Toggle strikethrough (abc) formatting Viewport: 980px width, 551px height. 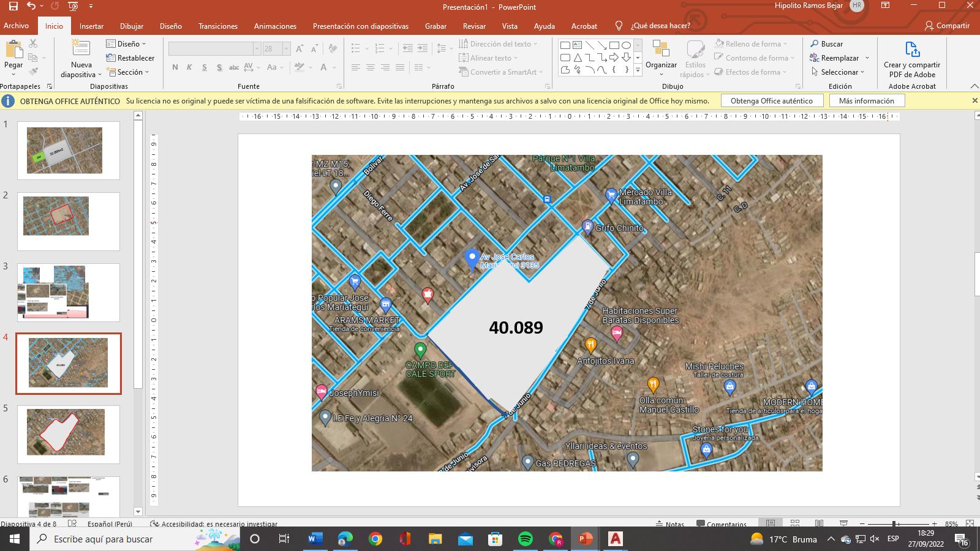[233, 67]
